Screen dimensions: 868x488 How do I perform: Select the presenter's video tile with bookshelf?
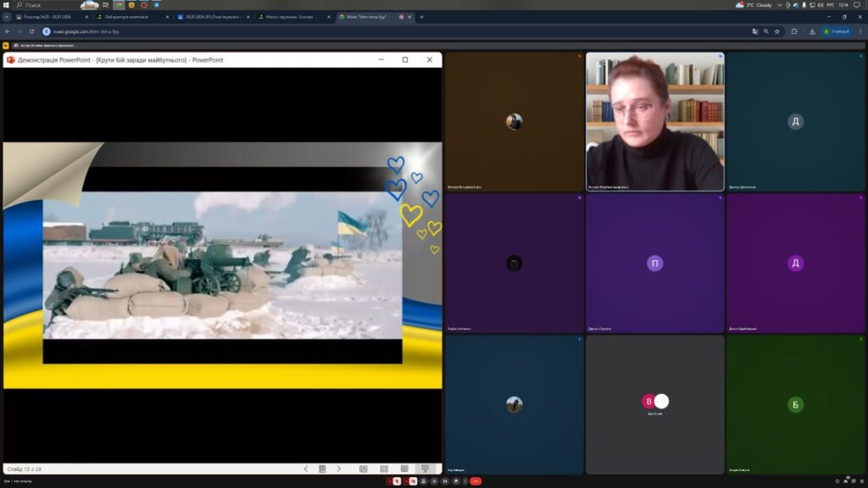click(654, 121)
